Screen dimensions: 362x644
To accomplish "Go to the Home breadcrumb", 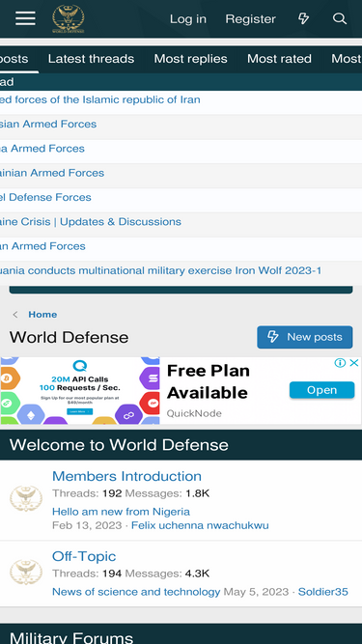I will coord(42,315).
